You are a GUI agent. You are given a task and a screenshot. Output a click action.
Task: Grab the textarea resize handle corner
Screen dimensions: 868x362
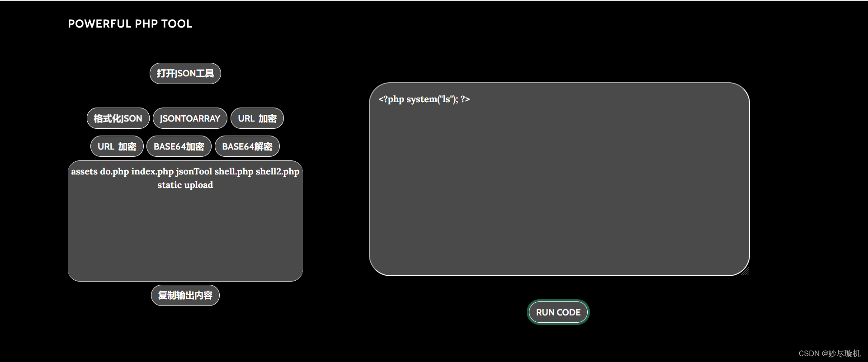click(x=745, y=271)
